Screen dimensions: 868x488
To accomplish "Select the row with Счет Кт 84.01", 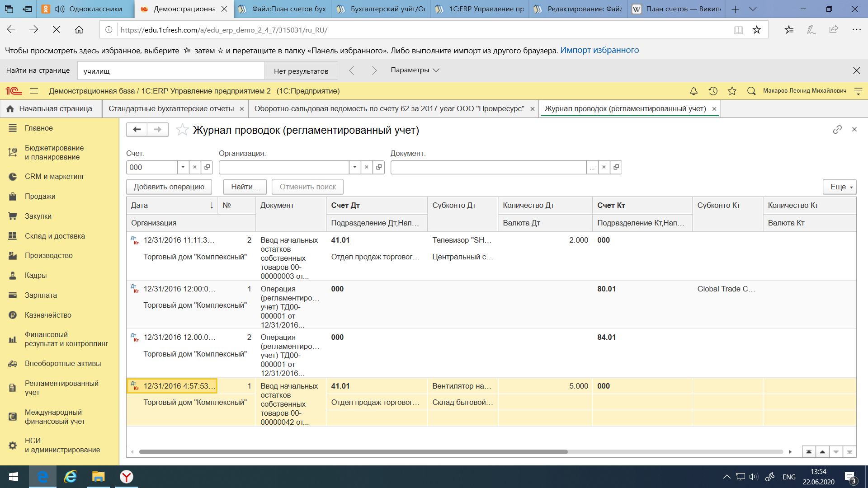I will point(491,353).
